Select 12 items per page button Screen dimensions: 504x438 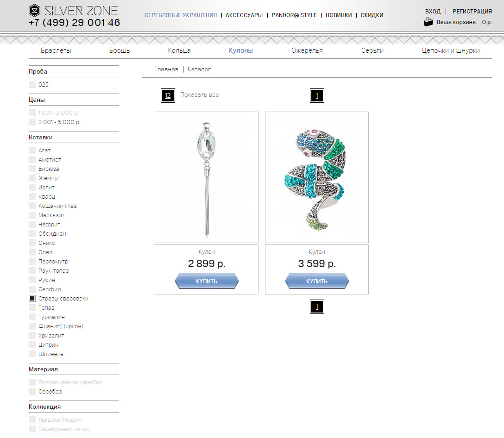[168, 95]
